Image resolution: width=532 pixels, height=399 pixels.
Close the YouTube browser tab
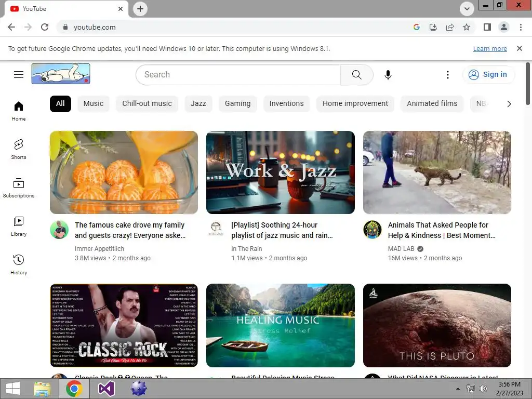(121, 9)
